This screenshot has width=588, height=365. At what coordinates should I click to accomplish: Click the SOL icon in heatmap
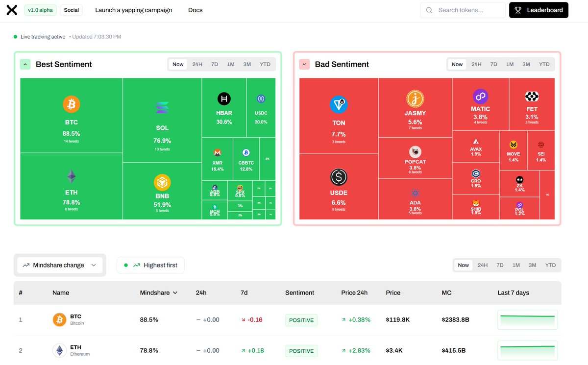pos(162,108)
